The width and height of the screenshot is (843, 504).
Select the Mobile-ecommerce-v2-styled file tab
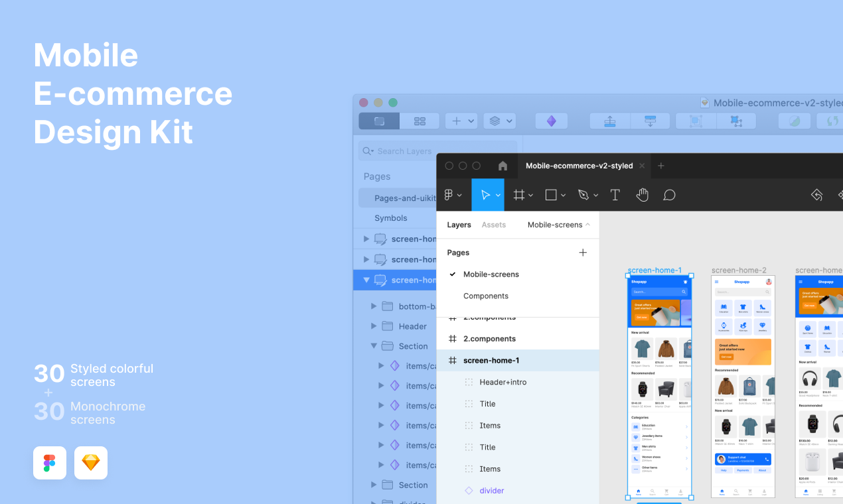point(579,165)
